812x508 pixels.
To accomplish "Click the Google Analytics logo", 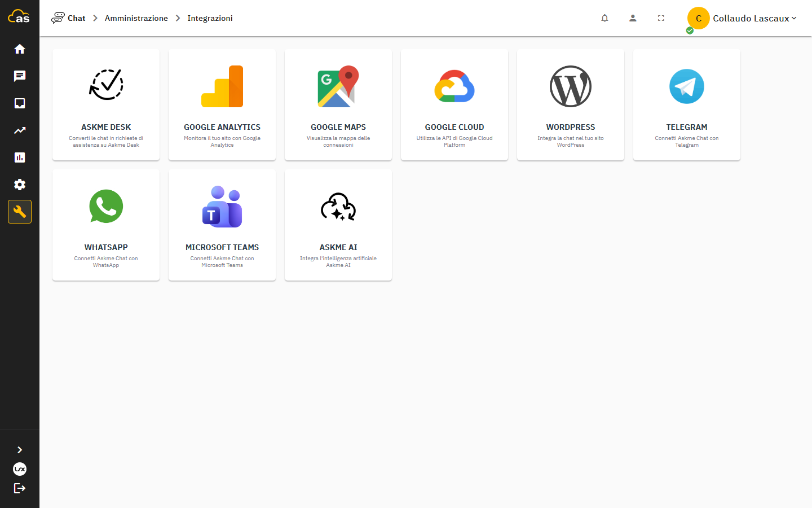I will [222, 86].
